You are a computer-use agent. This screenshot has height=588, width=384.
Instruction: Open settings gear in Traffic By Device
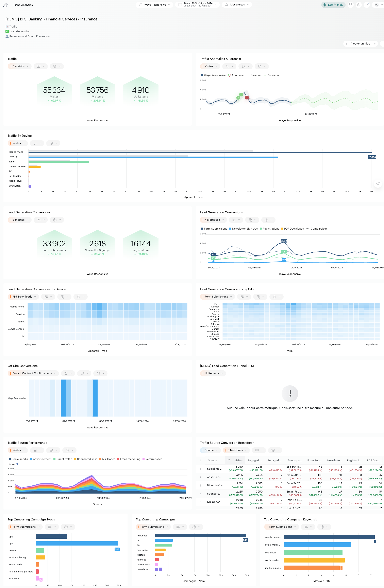(x=53, y=143)
